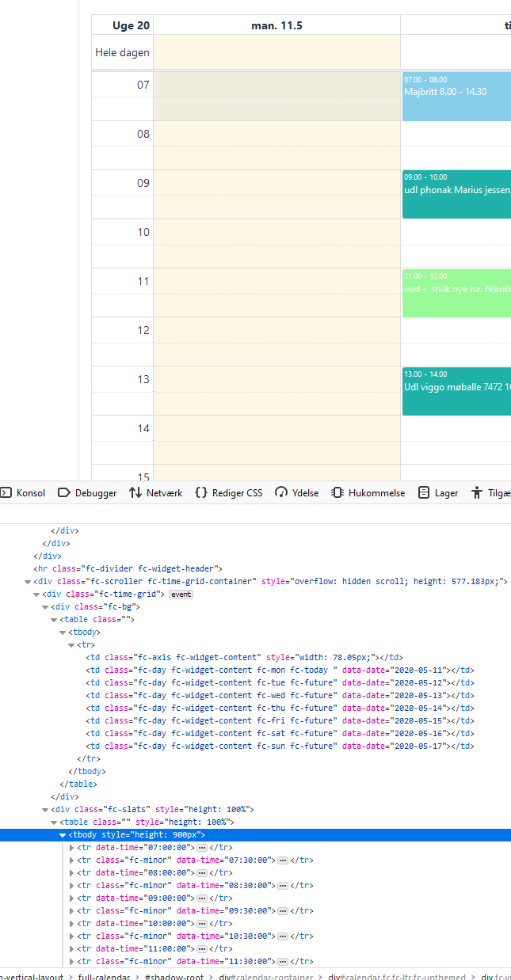Click the Netværk arrows icon
Image resolution: width=511 pixels, height=980 pixels.
(135, 492)
